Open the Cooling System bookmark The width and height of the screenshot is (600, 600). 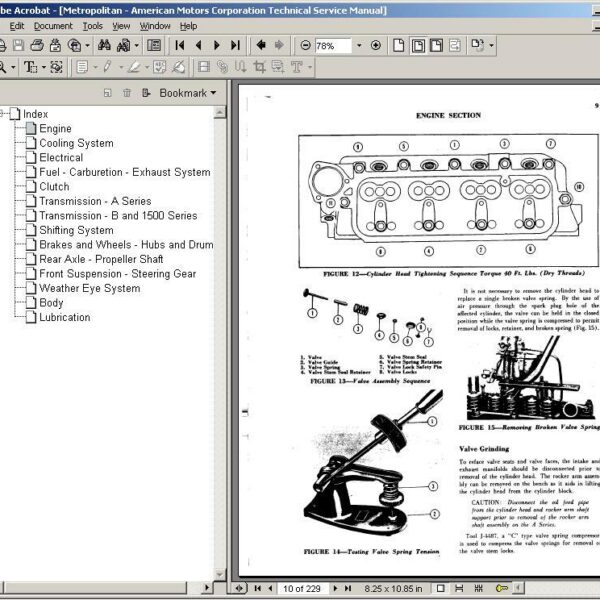(75, 143)
